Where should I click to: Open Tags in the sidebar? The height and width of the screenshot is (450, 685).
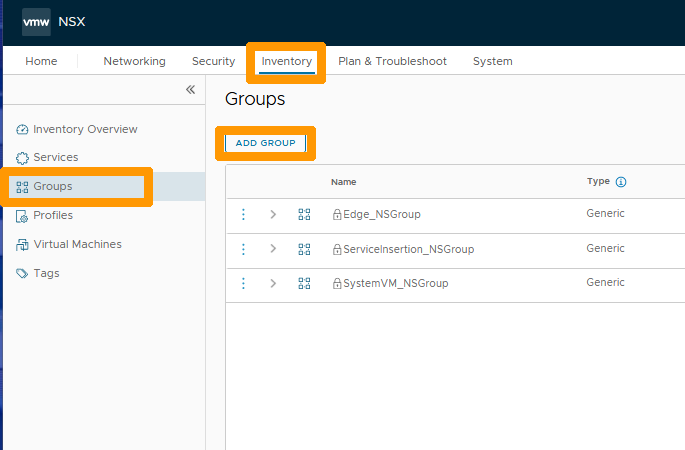click(46, 273)
